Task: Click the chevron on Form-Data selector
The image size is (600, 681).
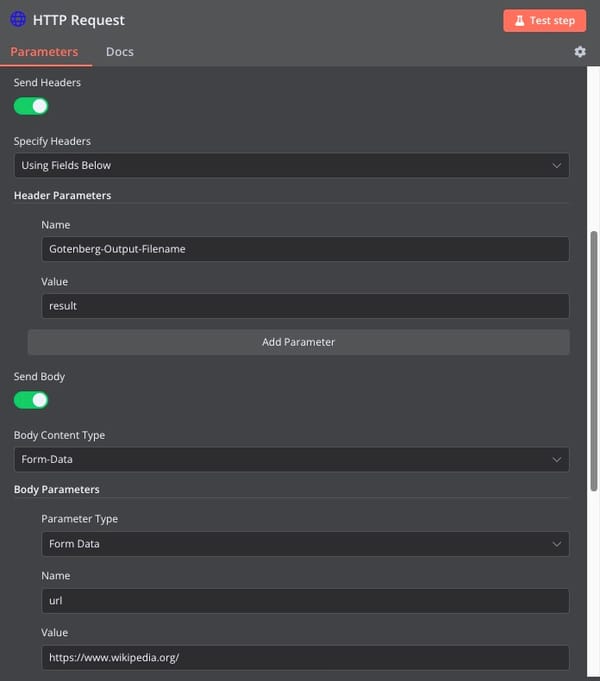Action: [557, 460]
